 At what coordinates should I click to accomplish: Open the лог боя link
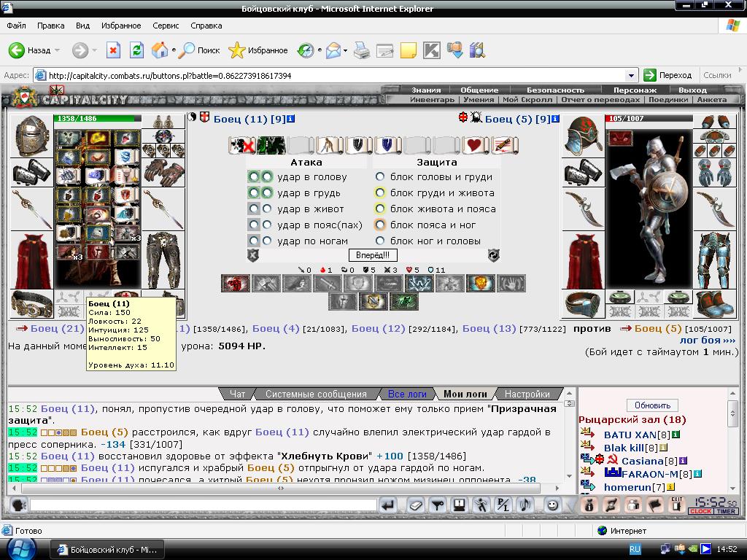708,341
